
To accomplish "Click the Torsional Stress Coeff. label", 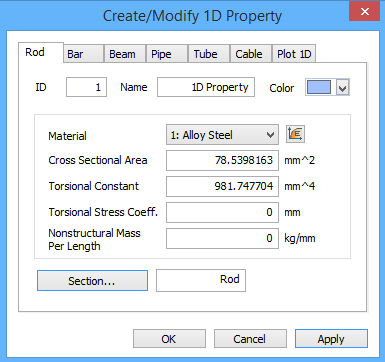I will click(103, 212).
